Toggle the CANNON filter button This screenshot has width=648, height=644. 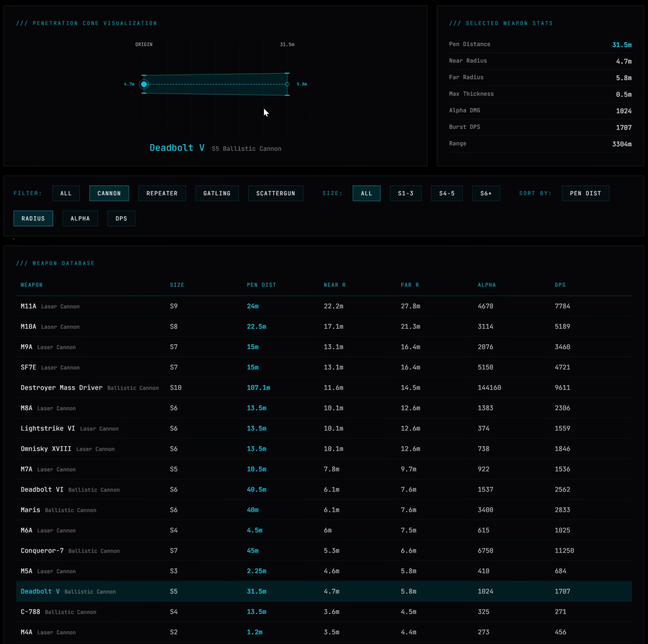click(109, 193)
